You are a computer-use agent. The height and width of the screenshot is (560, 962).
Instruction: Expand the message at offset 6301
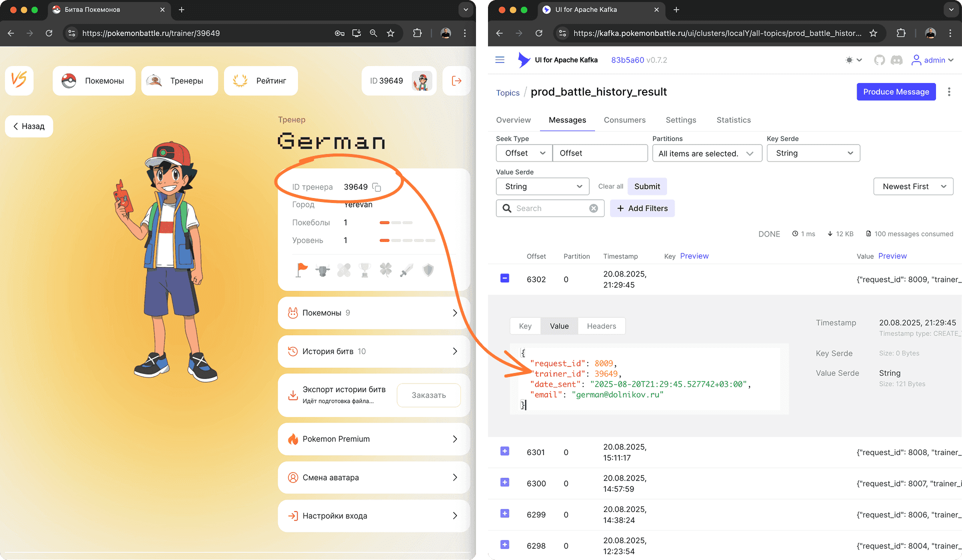pyautogui.click(x=504, y=450)
